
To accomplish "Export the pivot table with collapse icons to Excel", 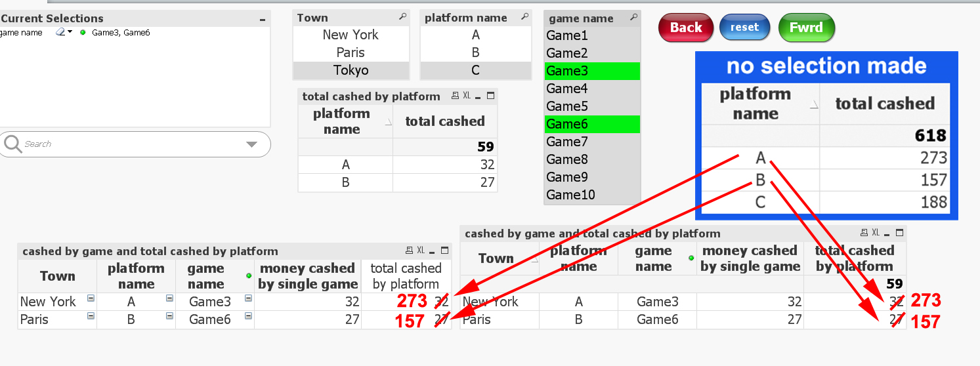I will [421, 251].
